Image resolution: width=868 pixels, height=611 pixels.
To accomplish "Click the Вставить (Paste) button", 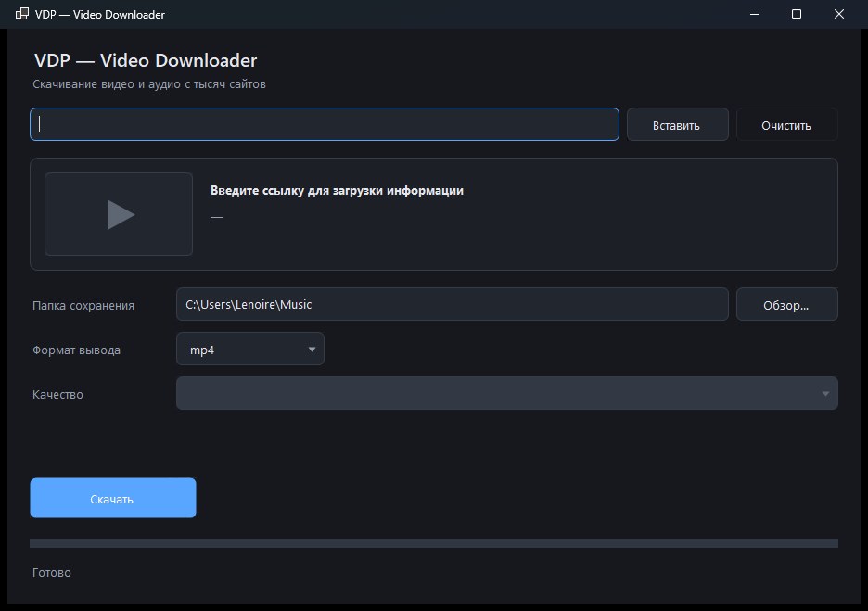I will click(678, 124).
